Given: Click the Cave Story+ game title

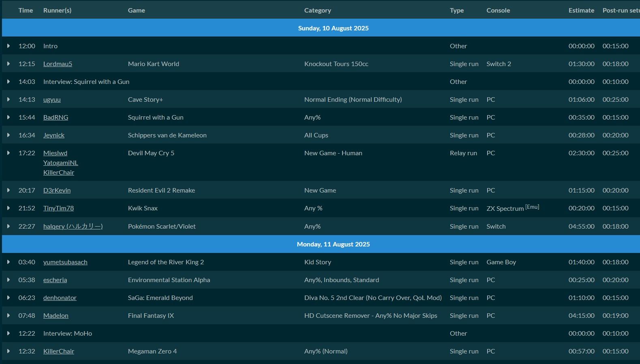Looking at the screenshot, I should [146, 99].
